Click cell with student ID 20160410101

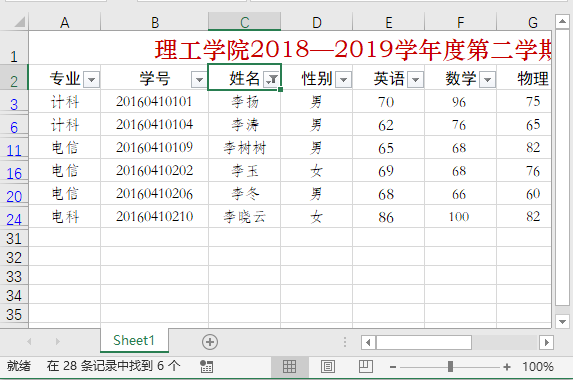[x=155, y=102]
